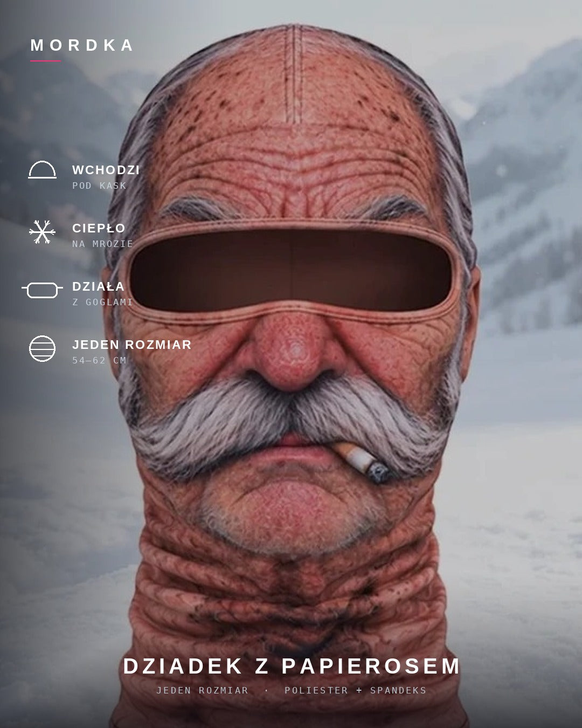582x728 pixels.
Task: Select the 54–62 CM size text
Action: pos(99,360)
